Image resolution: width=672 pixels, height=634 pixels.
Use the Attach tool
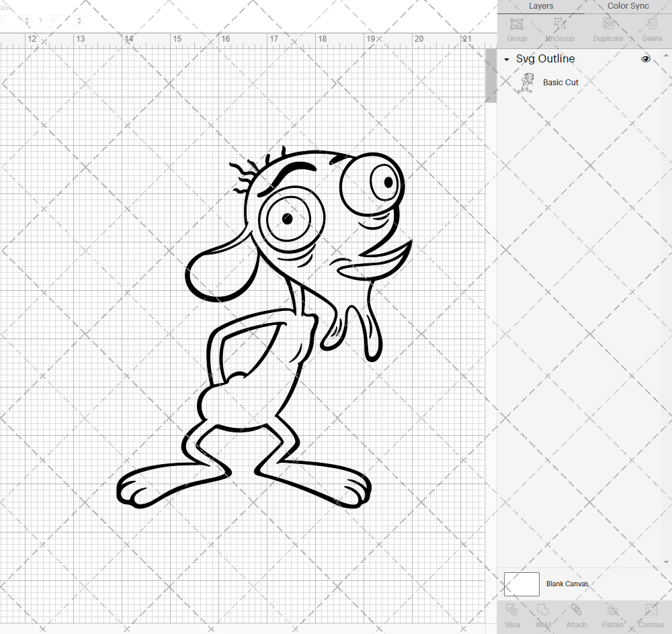(x=576, y=615)
